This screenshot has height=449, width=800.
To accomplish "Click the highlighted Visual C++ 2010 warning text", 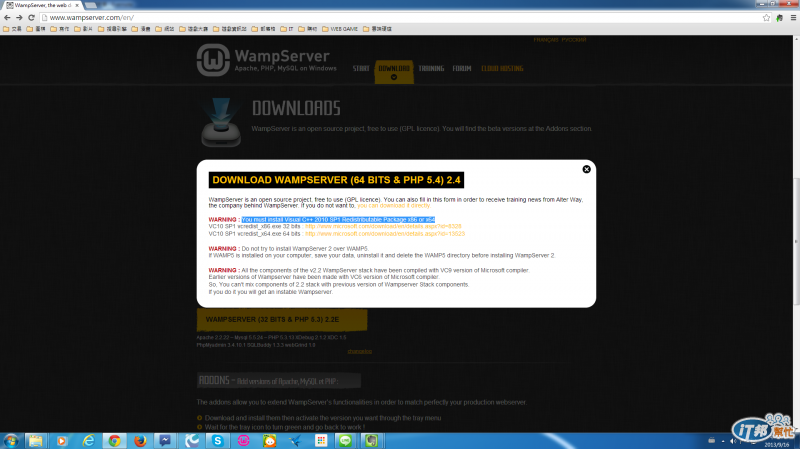I will (x=338, y=219).
